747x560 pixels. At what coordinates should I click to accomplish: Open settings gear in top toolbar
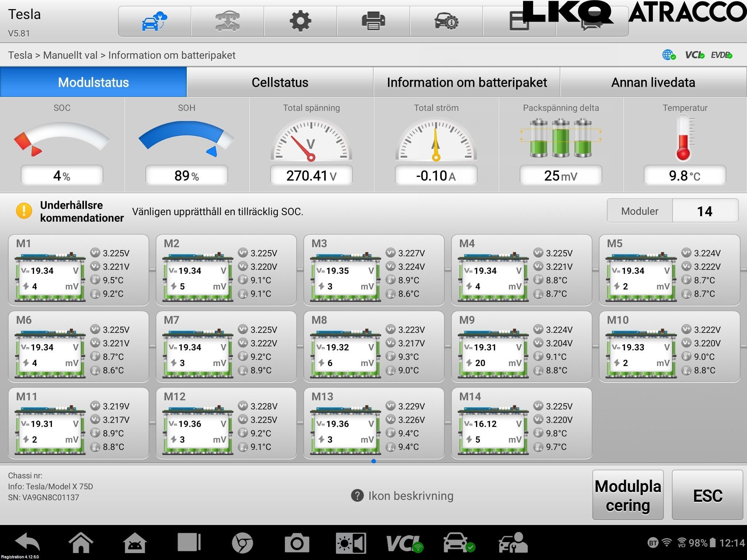pos(300,21)
